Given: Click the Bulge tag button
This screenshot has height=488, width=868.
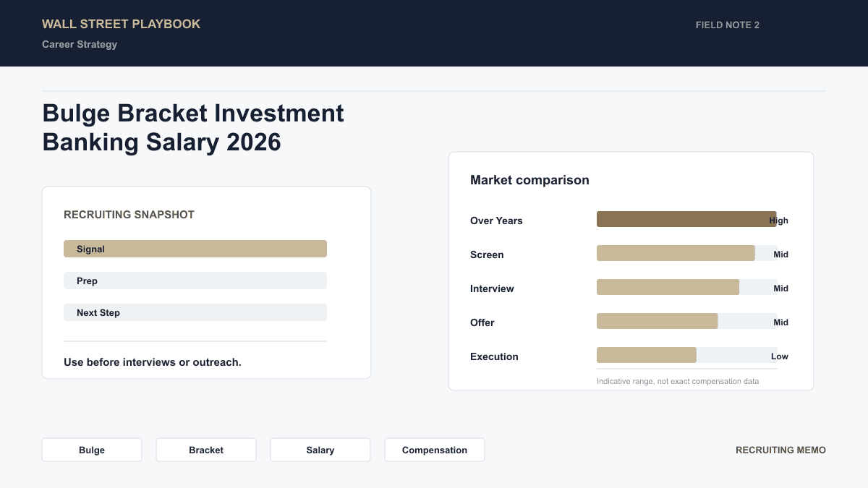Looking at the screenshot, I should [x=92, y=450].
